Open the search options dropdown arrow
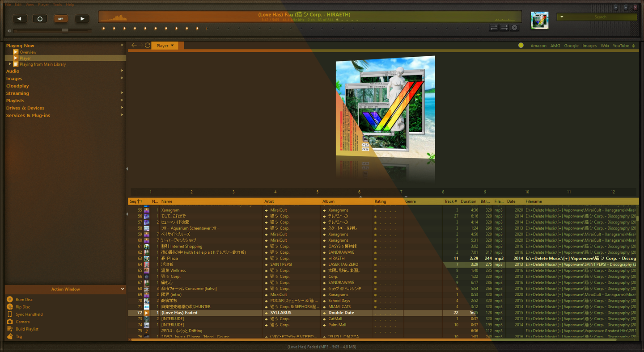 [x=562, y=17]
